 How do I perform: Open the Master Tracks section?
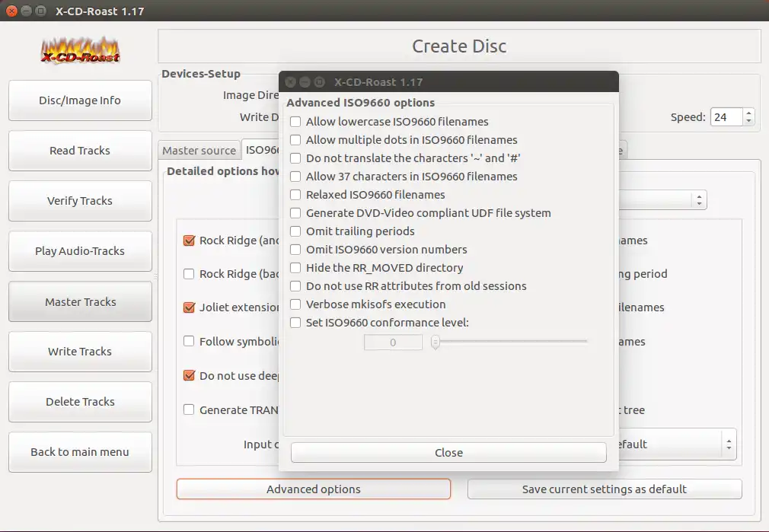(80, 301)
